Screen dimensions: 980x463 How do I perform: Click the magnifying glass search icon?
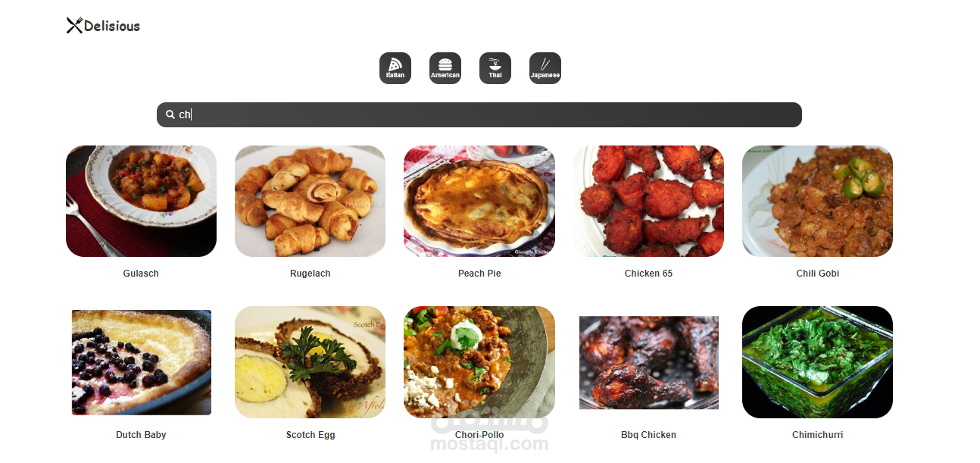[x=170, y=114]
